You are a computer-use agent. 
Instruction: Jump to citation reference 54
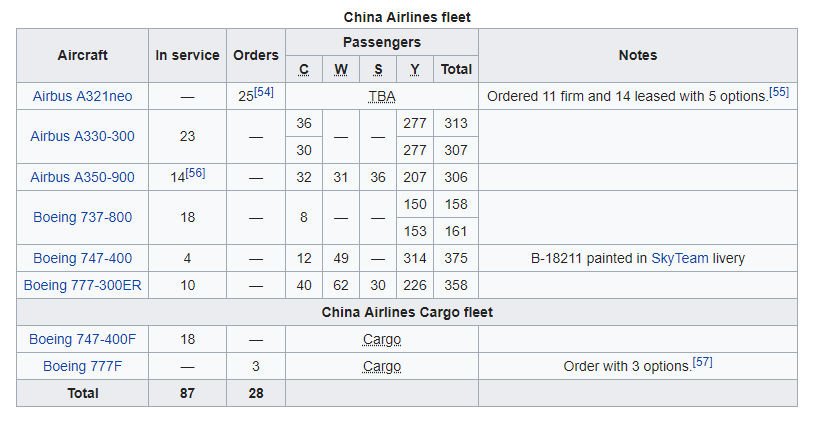264,92
